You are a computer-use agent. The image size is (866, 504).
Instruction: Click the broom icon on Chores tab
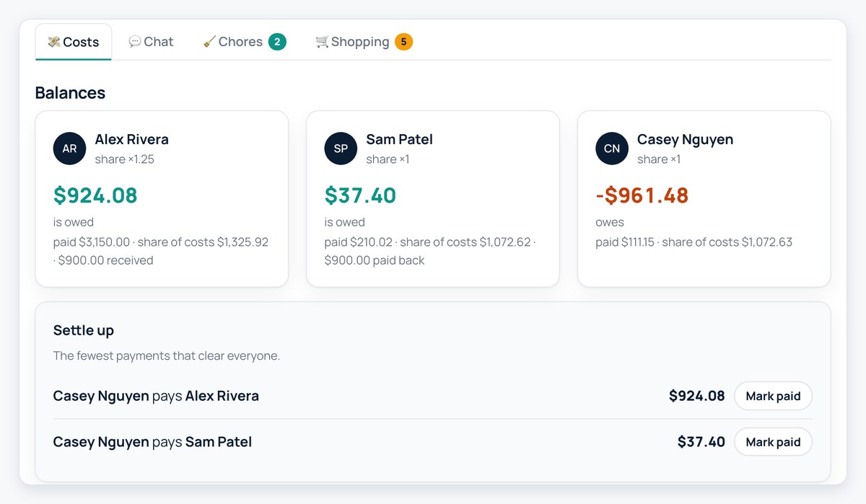tap(209, 42)
